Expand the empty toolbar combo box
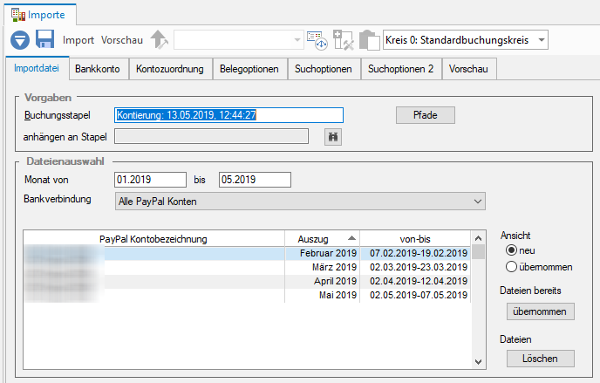Screen dimensions: 600x383 coord(297,40)
